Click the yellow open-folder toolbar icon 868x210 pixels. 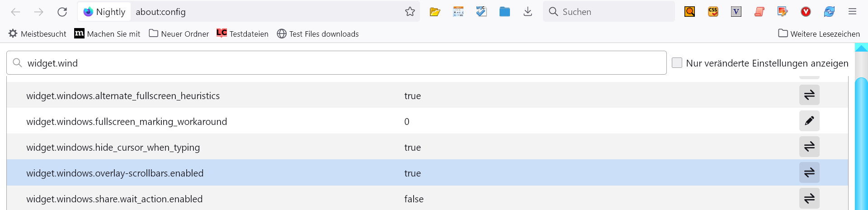click(x=435, y=12)
